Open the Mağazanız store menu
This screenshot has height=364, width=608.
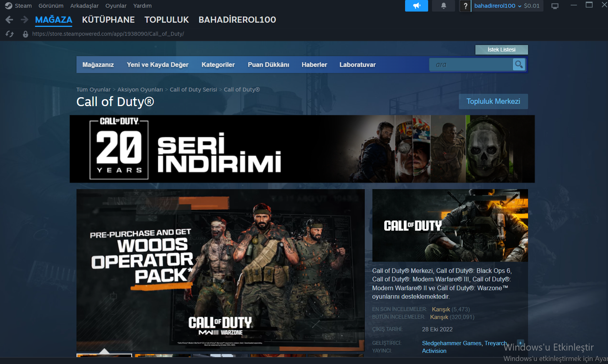coord(98,65)
